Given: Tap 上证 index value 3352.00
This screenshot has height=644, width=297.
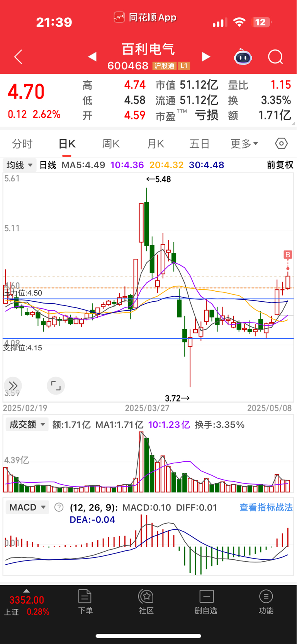Looking at the screenshot, I should click(27, 600).
